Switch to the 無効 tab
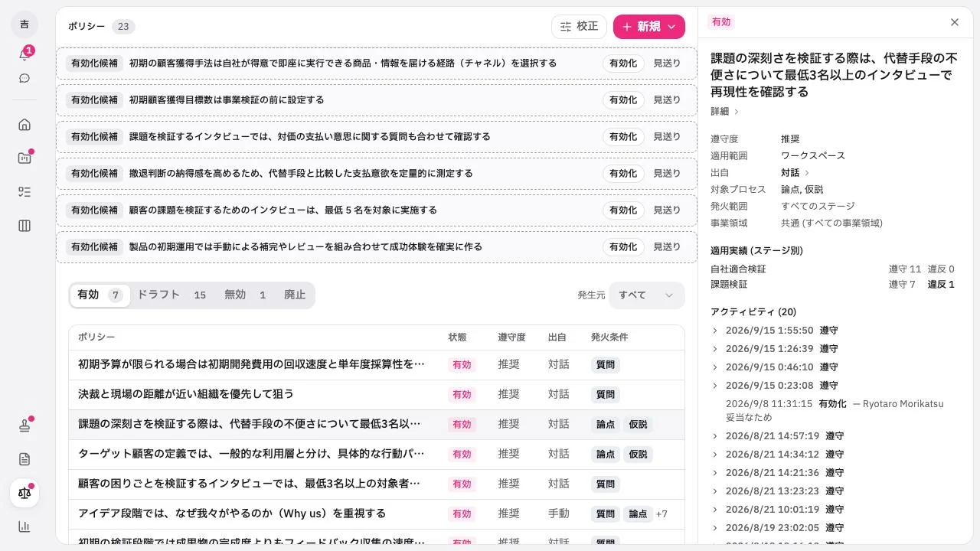Viewport: 980px width, 551px height. click(x=245, y=295)
